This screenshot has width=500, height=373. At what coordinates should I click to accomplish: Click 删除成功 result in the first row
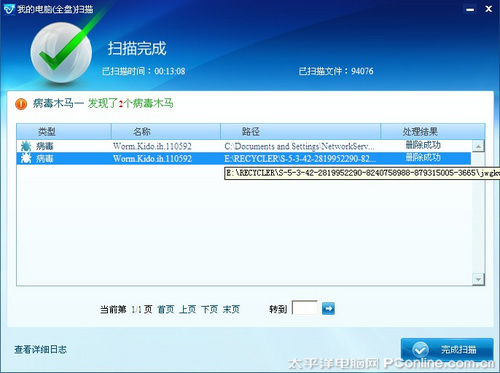pos(423,145)
